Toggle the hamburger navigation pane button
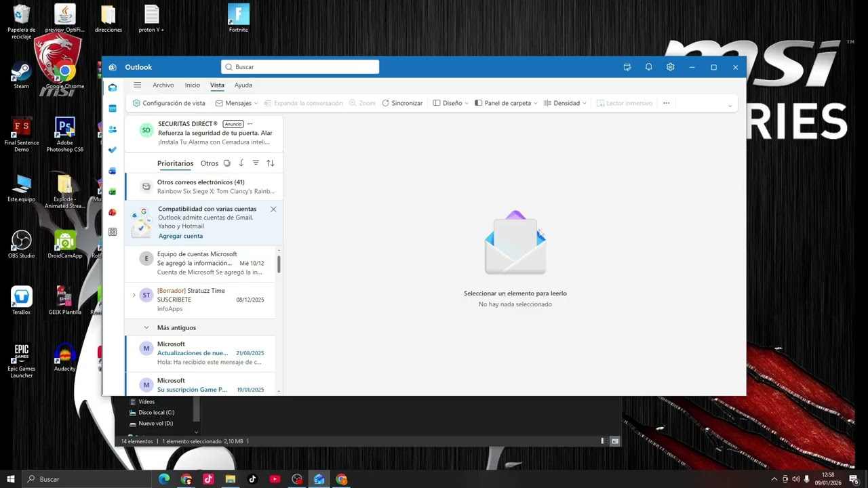868x488 pixels. tap(138, 85)
